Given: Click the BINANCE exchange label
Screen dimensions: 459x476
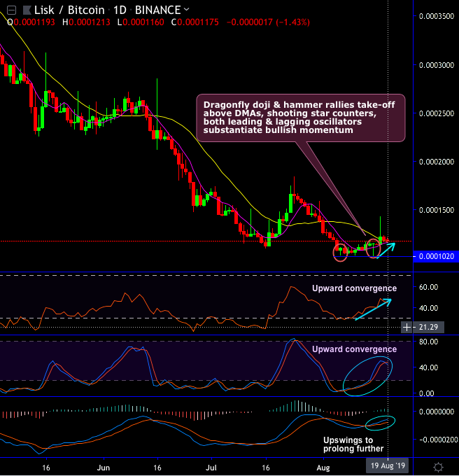Looking at the screenshot, I should (x=157, y=10).
